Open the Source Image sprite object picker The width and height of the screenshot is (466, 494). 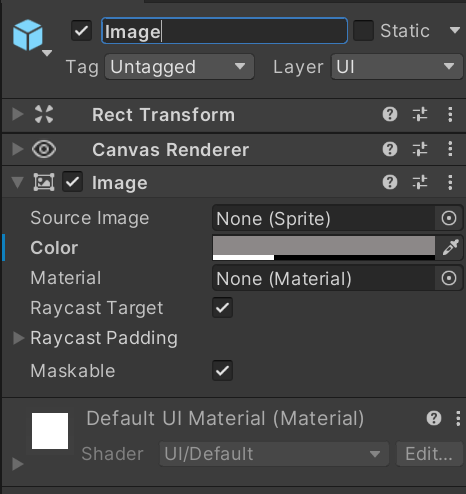pyautogui.click(x=449, y=219)
